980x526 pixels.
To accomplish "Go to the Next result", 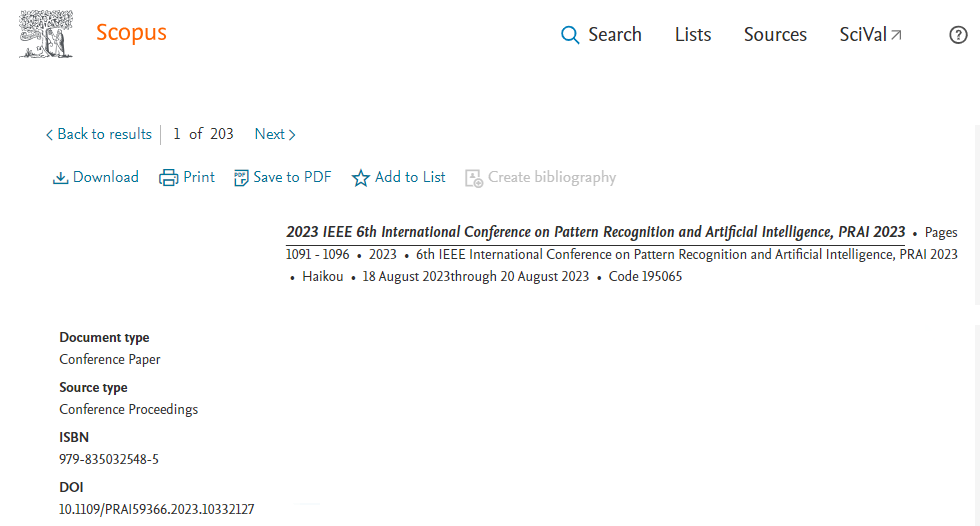I will [275, 134].
